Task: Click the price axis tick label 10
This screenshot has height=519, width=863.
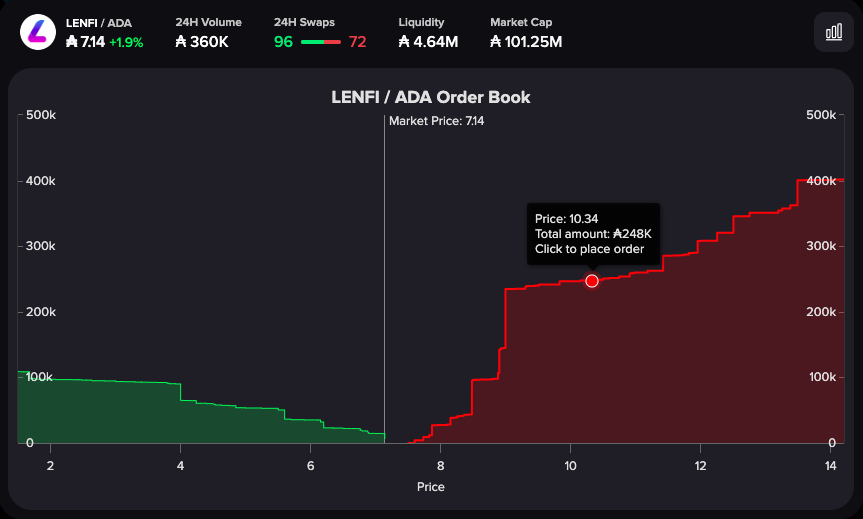Action: [570, 466]
